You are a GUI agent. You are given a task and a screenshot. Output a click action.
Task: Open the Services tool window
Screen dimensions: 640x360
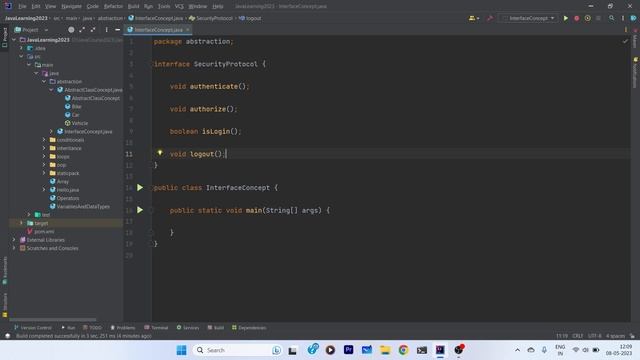[x=188, y=328]
